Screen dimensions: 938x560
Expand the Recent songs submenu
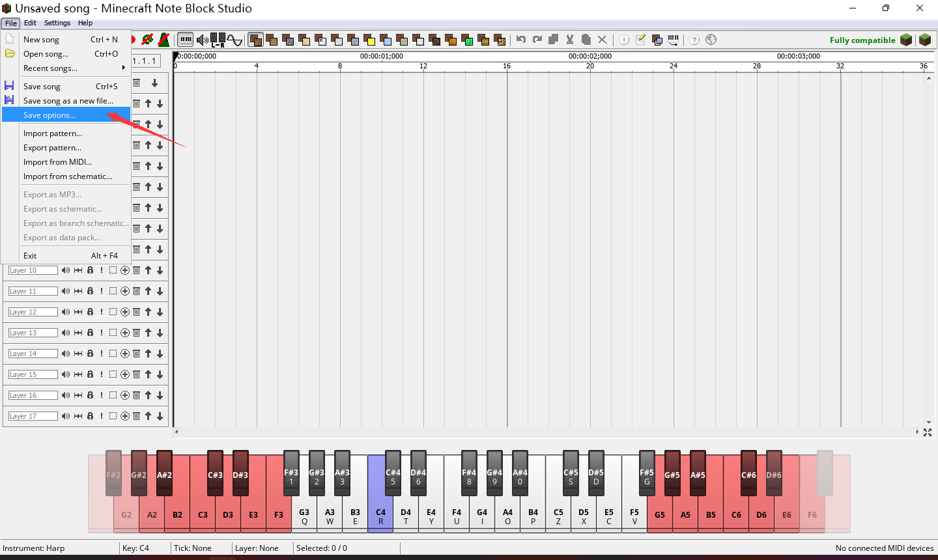tap(66, 68)
